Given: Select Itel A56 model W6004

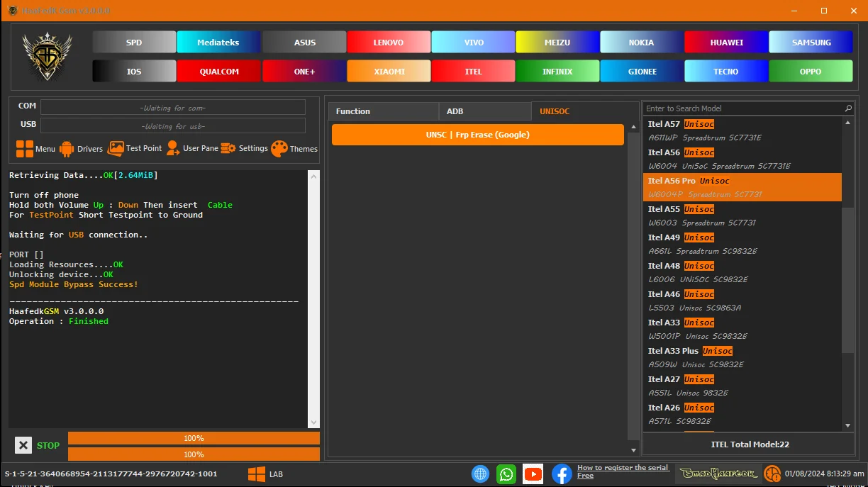Looking at the screenshot, I should 742,159.
